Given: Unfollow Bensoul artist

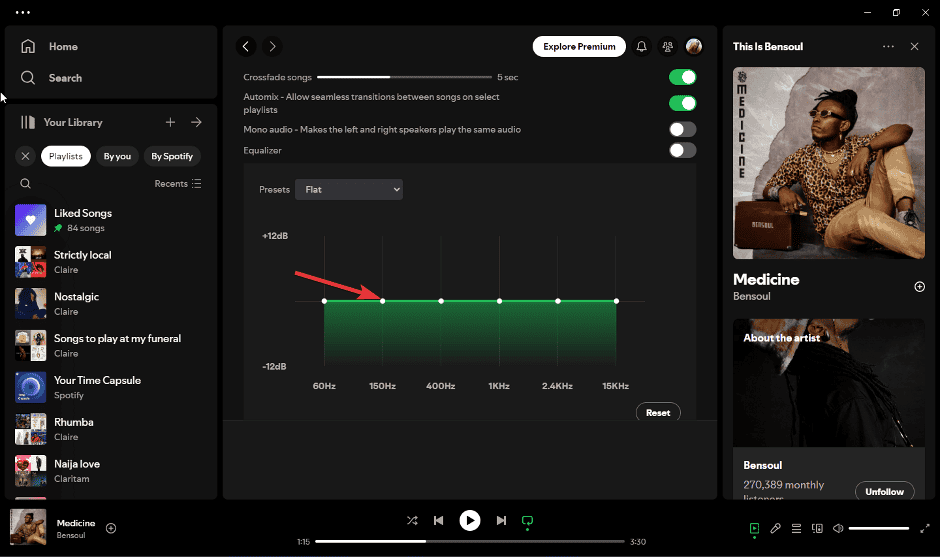Looking at the screenshot, I should (x=884, y=492).
